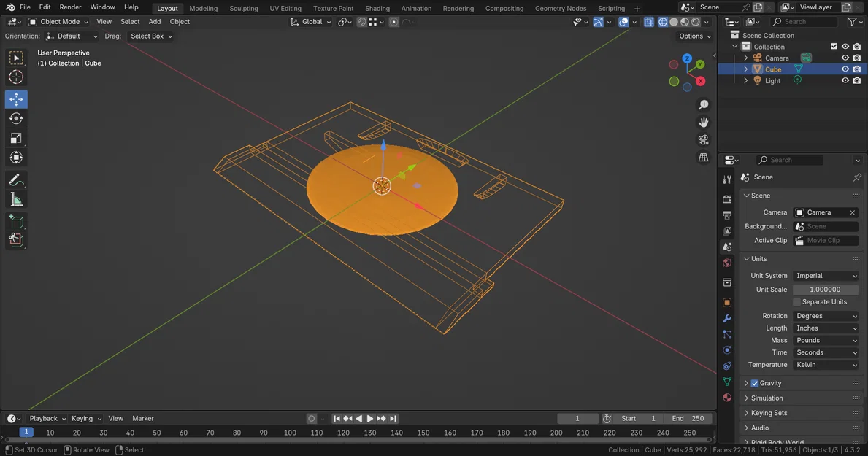Open the Length Inches dropdown
868x456 pixels.
pos(826,328)
